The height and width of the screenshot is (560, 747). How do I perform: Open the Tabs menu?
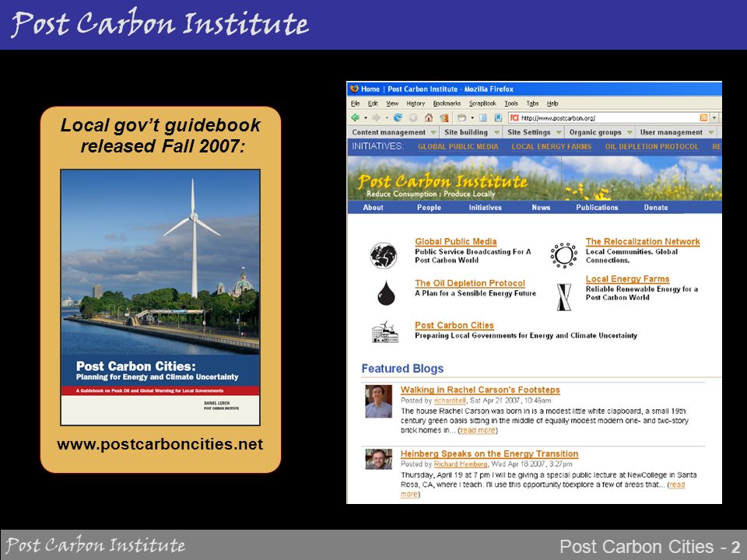pos(532,103)
